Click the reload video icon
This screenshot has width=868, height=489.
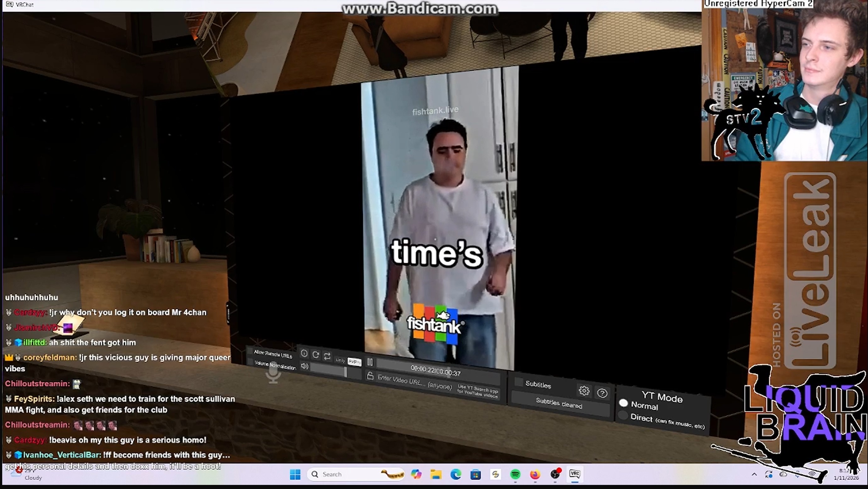[x=316, y=354]
